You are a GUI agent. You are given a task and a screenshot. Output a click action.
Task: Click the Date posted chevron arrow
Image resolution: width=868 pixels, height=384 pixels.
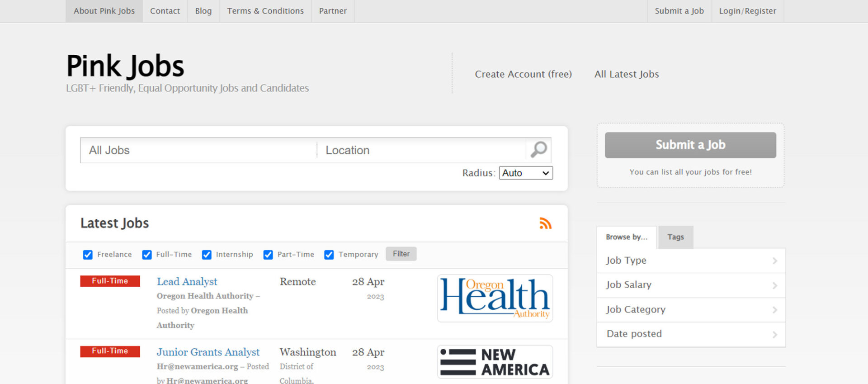pyautogui.click(x=774, y=335)
